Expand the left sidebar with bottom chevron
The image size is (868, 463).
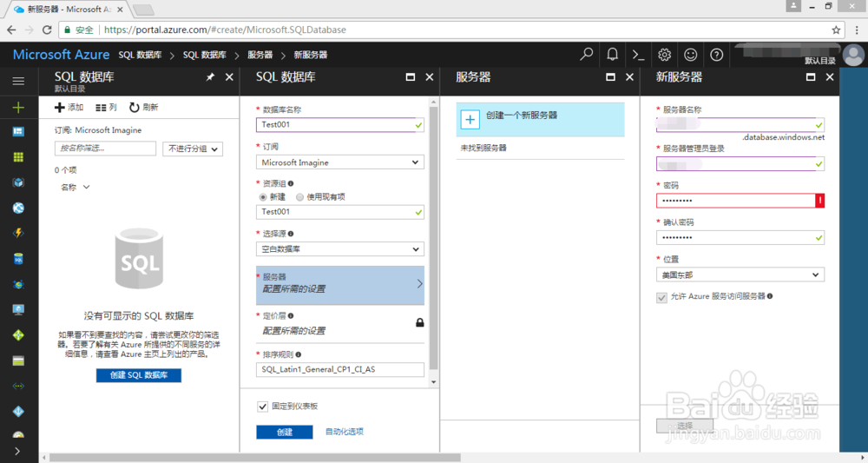(x=17, y=451)
